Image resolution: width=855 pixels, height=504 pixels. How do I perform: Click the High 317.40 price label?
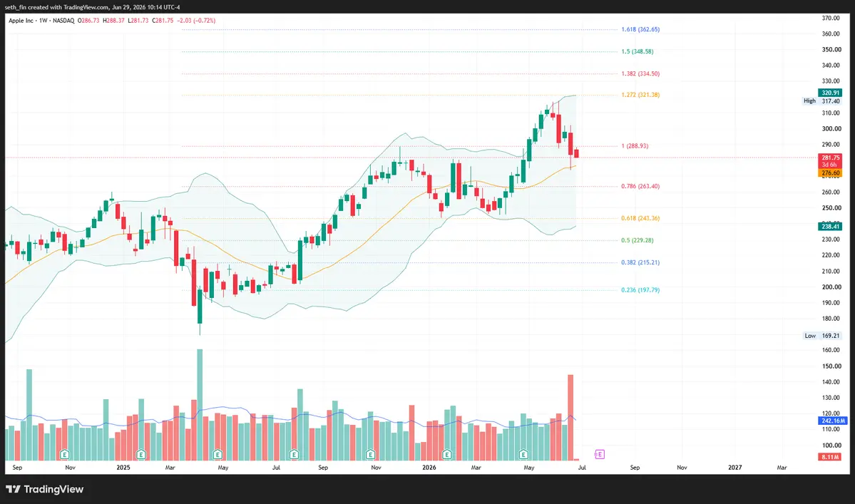click(822, 101)
